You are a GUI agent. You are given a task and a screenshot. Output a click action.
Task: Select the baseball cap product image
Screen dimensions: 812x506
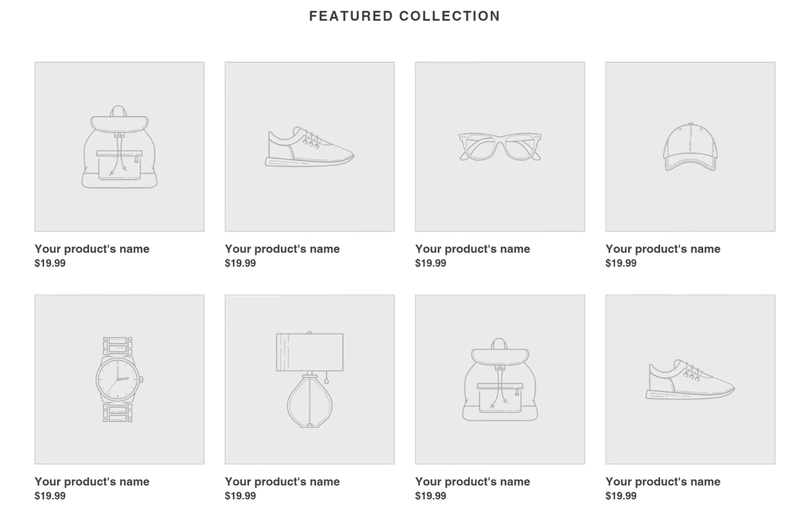point(690,147)
